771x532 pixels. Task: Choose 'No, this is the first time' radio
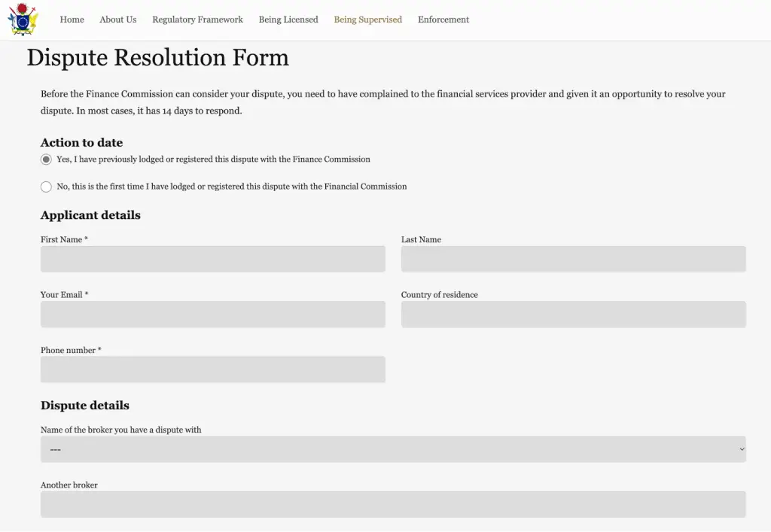[46, 187]
